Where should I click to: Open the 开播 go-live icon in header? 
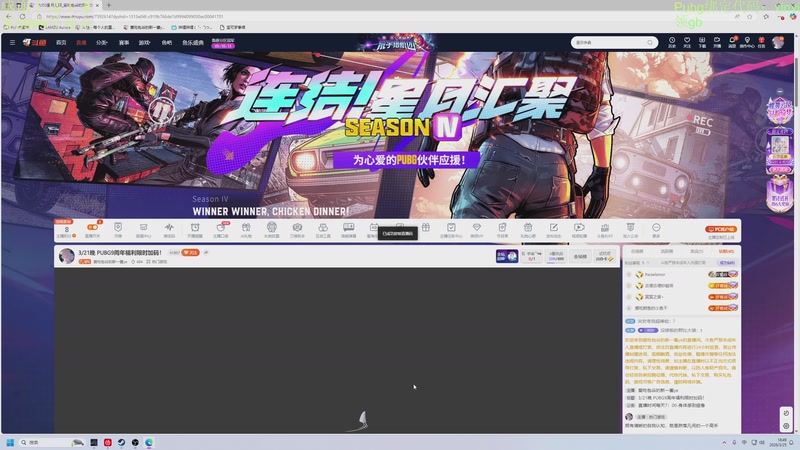click(717, 42)
